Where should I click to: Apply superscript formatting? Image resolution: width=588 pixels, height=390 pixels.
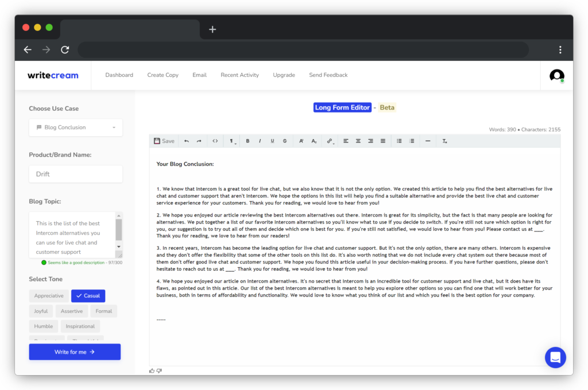coord(301,141)
